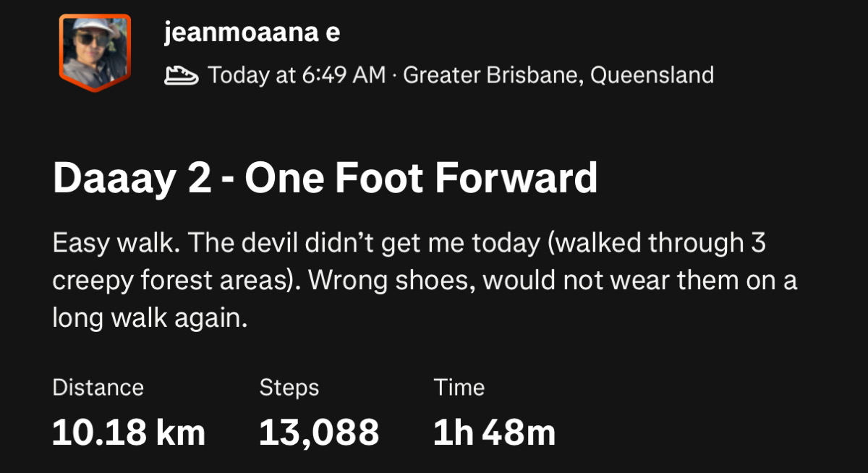Click the long walk again text
This screenshot has height=473, width=868.
pos(149,318)
